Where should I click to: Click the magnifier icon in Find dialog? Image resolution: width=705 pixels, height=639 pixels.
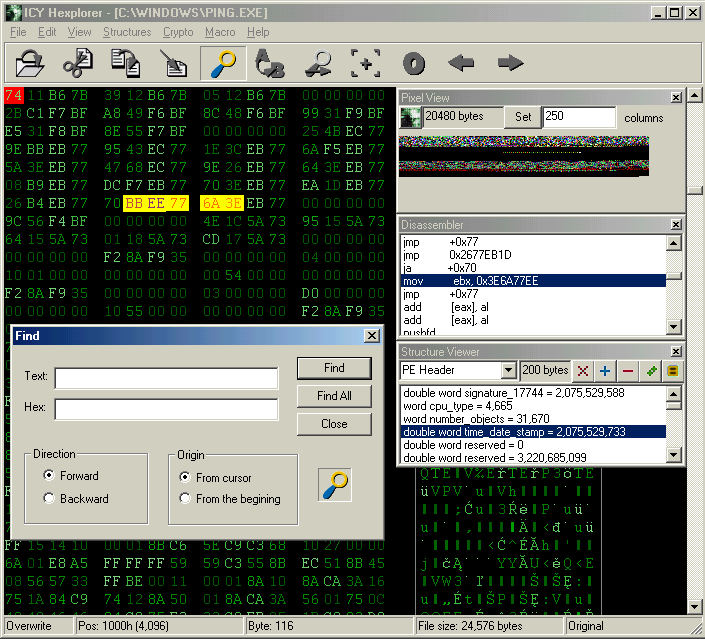click(335, 485)
